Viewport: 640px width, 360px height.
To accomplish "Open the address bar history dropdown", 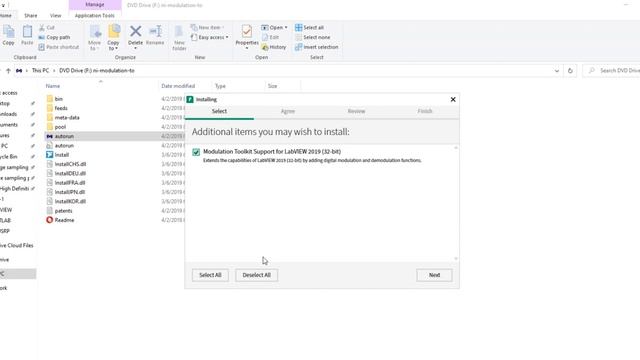I will click(x=556, y=71).
